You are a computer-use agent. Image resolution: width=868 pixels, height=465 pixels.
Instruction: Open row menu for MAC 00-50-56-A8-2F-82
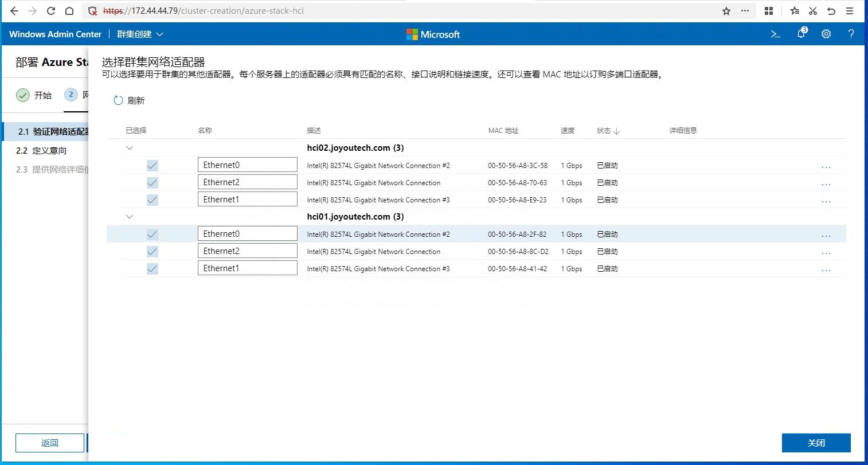coord(826,235)
